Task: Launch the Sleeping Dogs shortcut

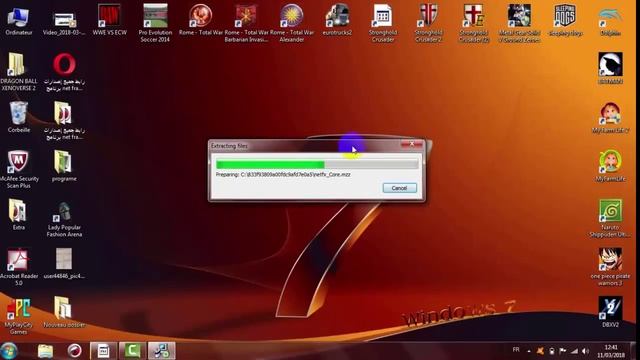Action: tap(565, 20)
